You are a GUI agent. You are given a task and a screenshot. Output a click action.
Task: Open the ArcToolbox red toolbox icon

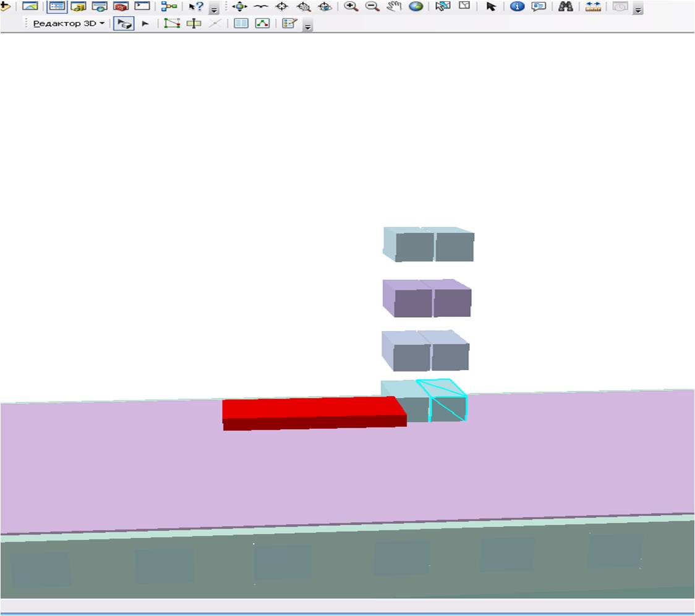121,6
